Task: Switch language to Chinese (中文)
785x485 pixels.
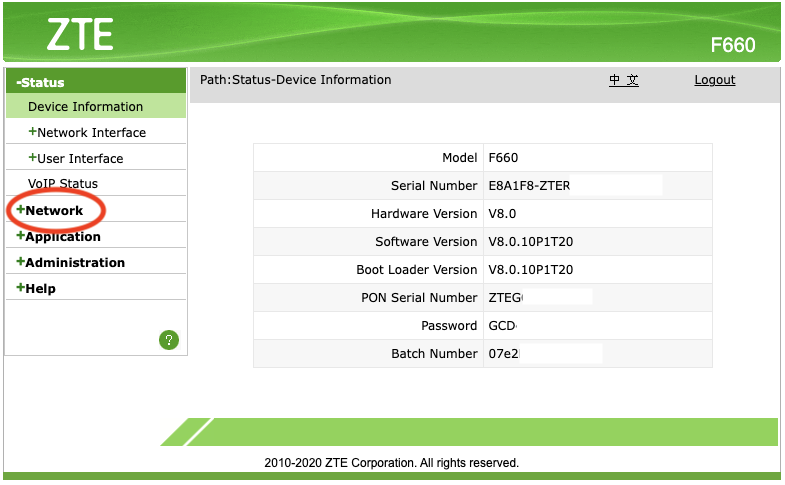Action: coord(624,80)
